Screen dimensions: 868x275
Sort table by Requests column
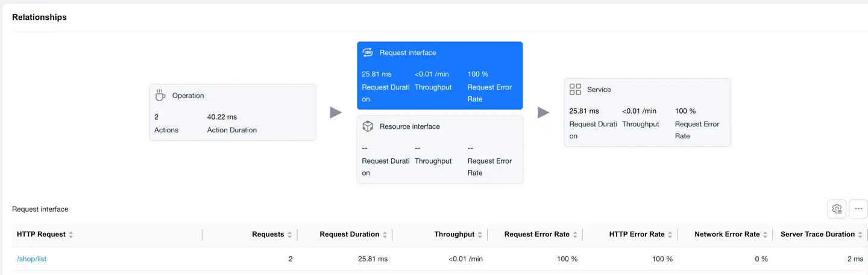click(x=289, y=235)
